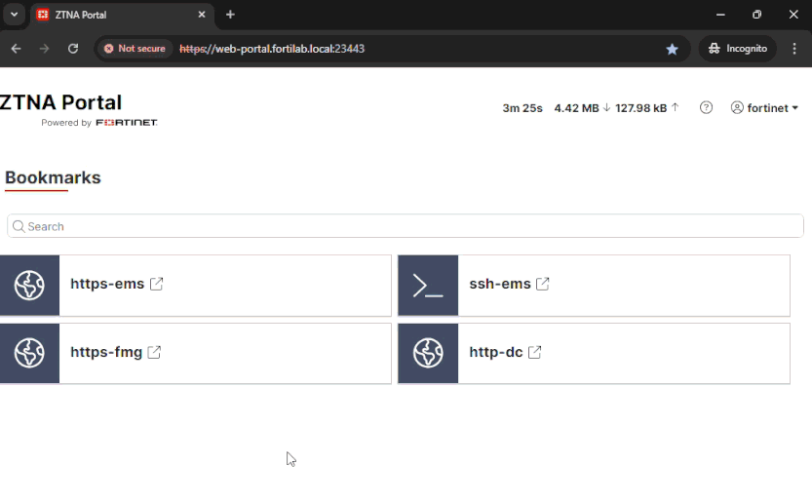Click the Incognito indicator
This screenshot has height=504, width=812.
point(737,48)
